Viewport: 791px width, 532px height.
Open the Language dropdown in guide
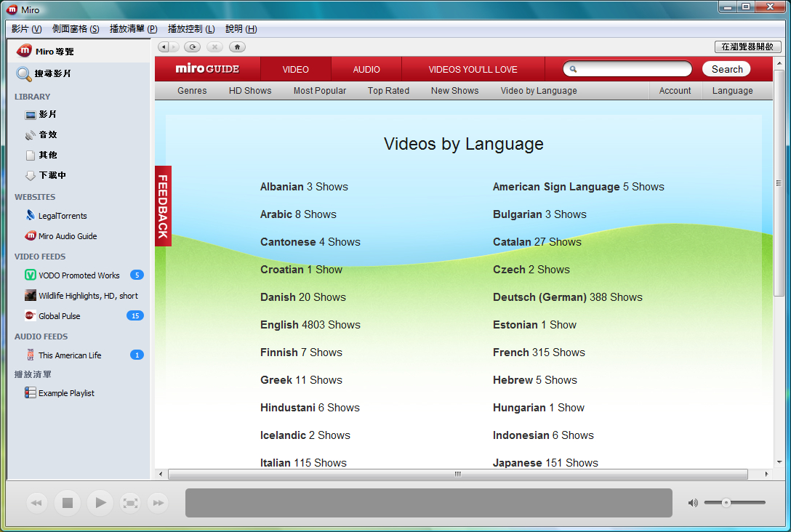point(733,91)
